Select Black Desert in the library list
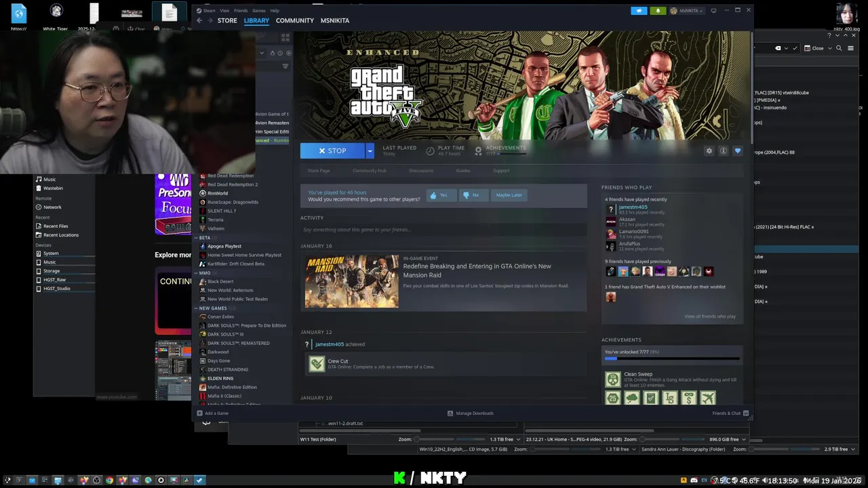 coord(220,281)
